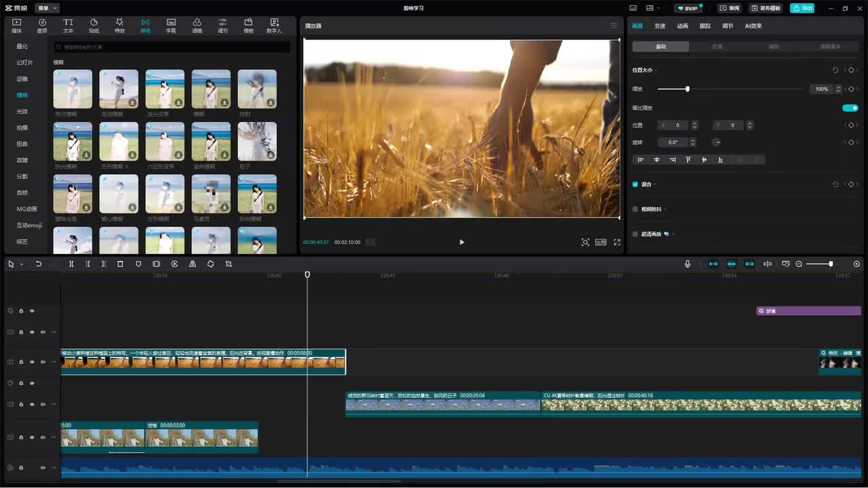Viewport: 868px width, 488px height.
Task: Click the microphone record voiceover icon
Action: (688, 264)
